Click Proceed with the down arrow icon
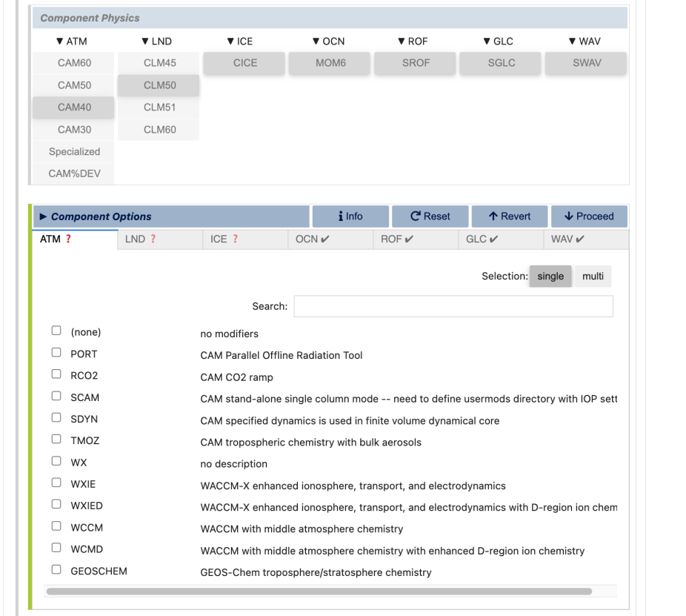 [x=589, y=216]
